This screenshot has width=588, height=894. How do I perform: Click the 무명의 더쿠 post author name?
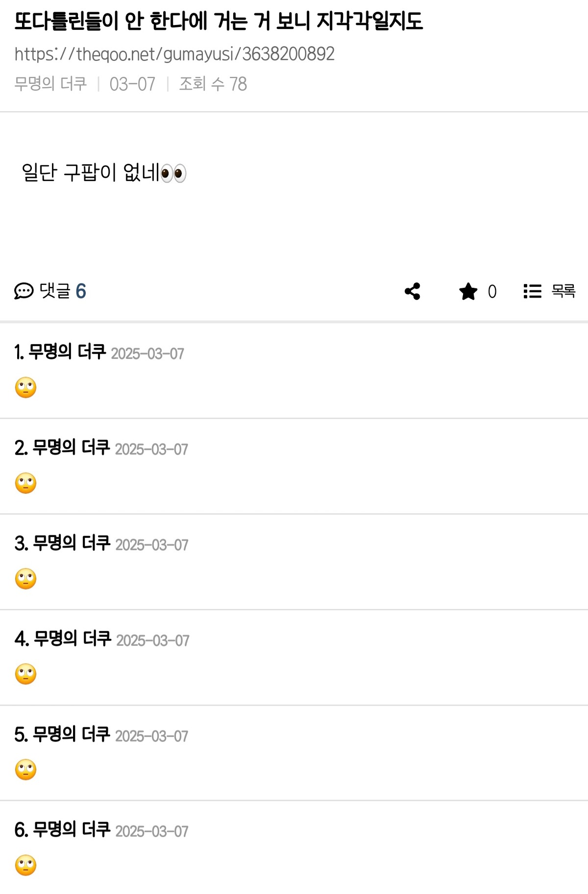50,84
